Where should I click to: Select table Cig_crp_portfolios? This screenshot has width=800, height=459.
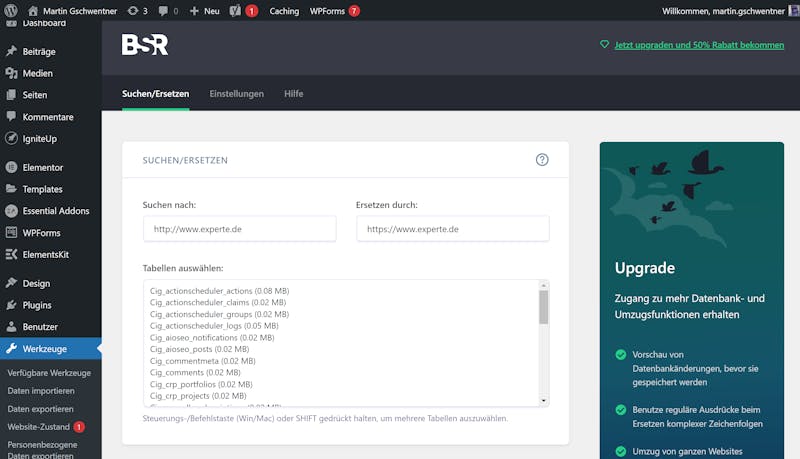[x=201, y=384]
